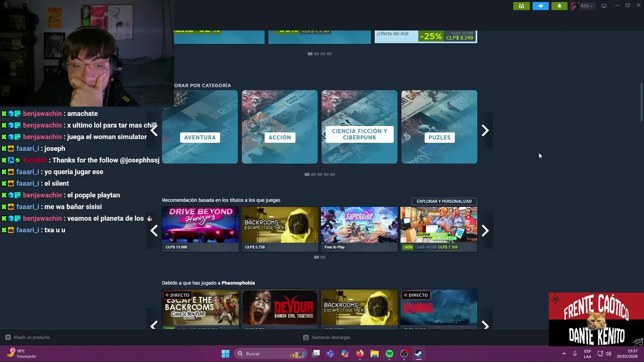Open weather widget 18°C Despejado
644x362 pixels.
coord(22,353)
